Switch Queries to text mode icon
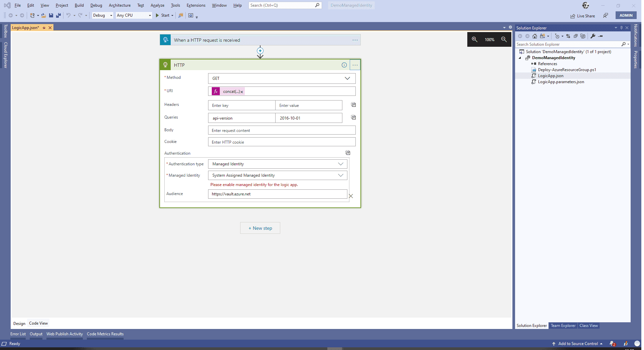This screenshot has height=350, width=644. tap(353, 118)
